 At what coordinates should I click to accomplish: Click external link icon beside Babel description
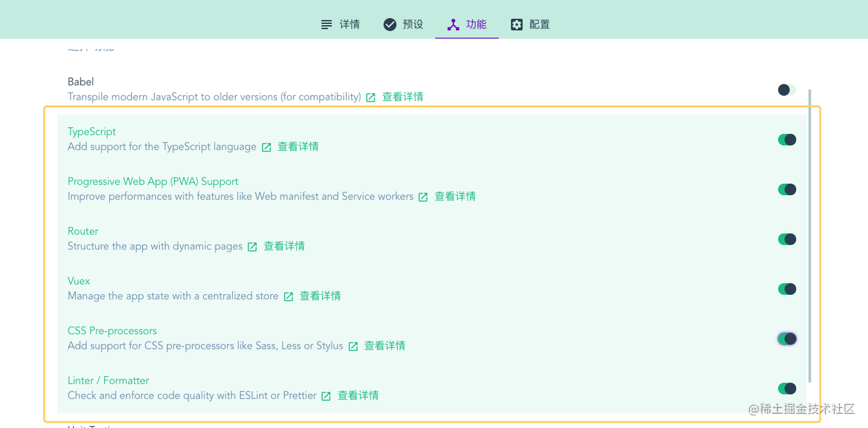pyautogui.click(x=371, y=97)
